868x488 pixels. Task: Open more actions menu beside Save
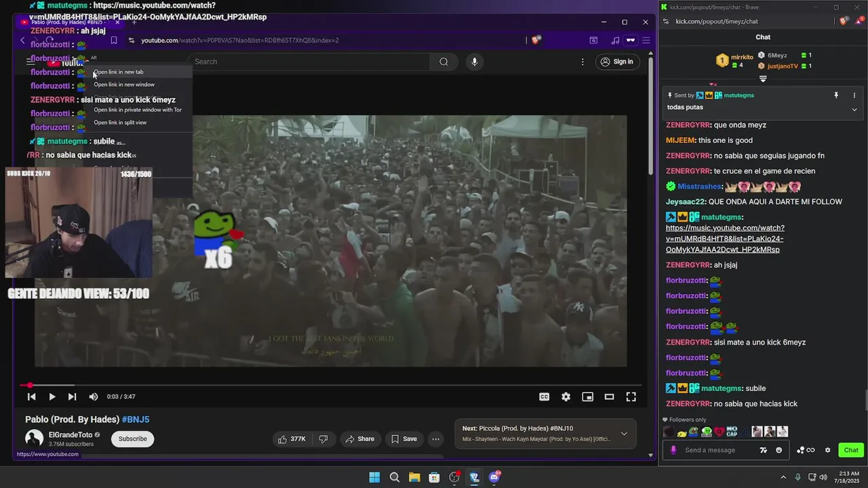pos(436,439)
